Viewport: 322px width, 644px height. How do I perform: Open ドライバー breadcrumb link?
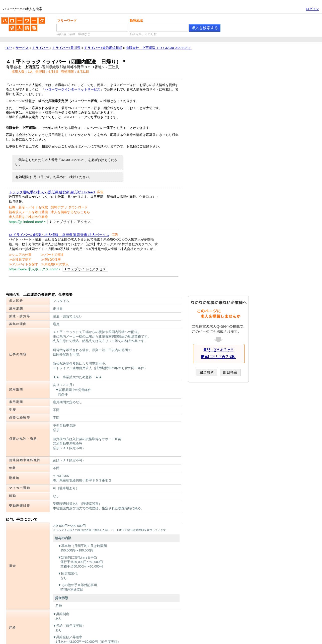pyautogui.click(x=40, y=48)
